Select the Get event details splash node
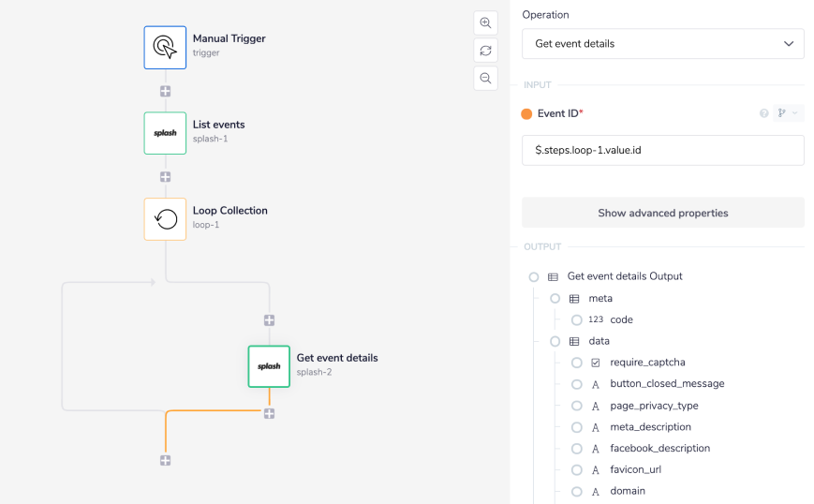814x504 pixels. click(x=269, y=366)
